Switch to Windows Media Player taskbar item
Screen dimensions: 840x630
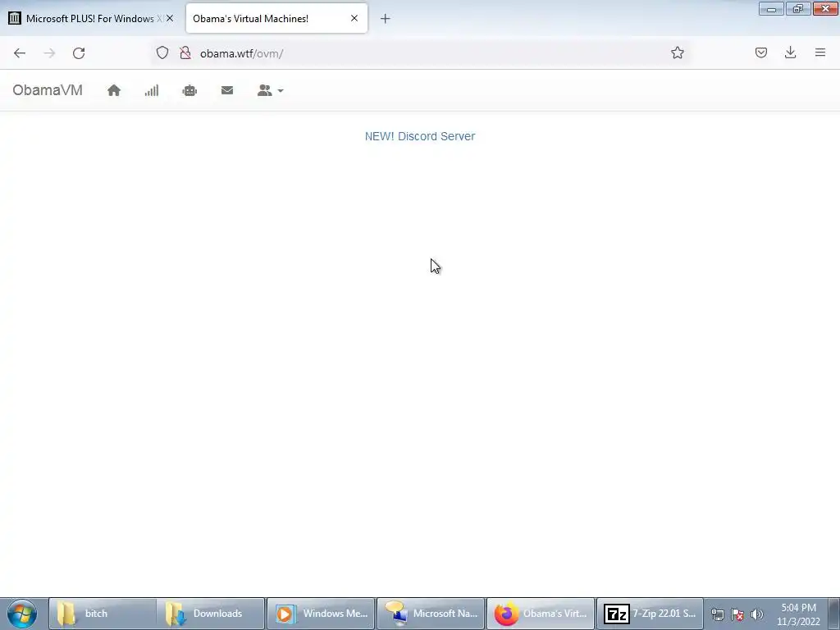click(321, 614)
